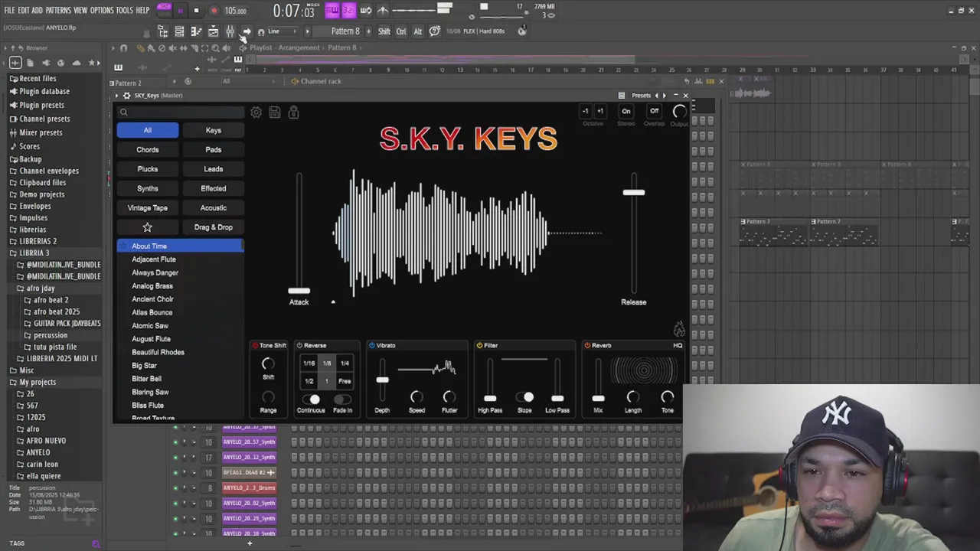The width and height of the screenshot is (980, 551).
Task: Select the Free reverse length button
Action: (x=345, y=381)
